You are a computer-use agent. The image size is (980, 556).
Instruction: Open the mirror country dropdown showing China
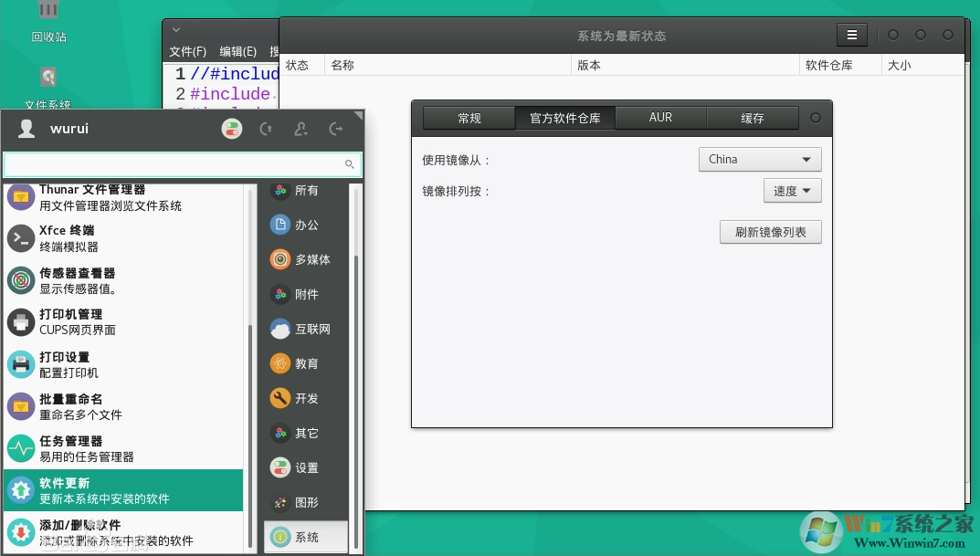coord(759,159)
